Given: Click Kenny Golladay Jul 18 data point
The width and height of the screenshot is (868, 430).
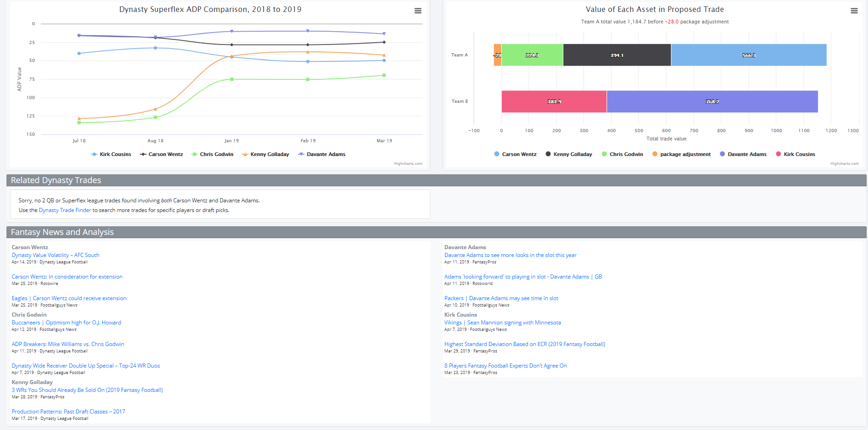Looking at the screenshot, I should (x=79, y=118).
